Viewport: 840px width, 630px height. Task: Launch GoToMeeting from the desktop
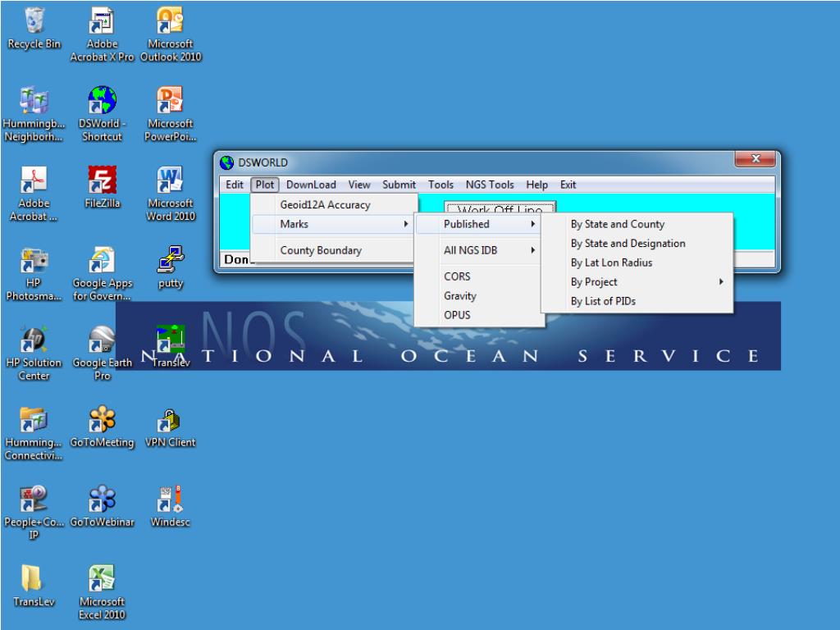click(x=102, y=427)
